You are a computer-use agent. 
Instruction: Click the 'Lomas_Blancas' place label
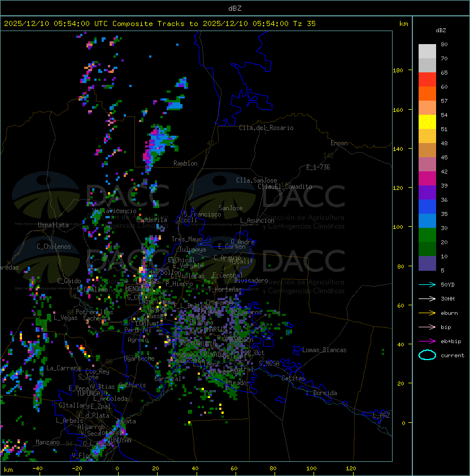(324, 350)
